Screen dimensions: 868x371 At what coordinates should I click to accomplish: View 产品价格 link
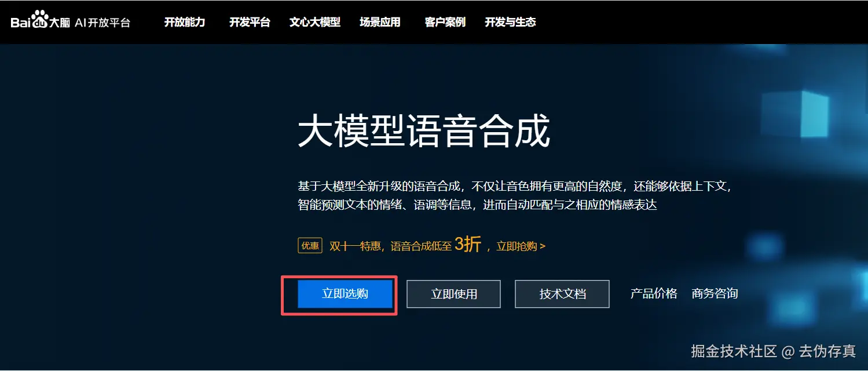coord(654,293)
